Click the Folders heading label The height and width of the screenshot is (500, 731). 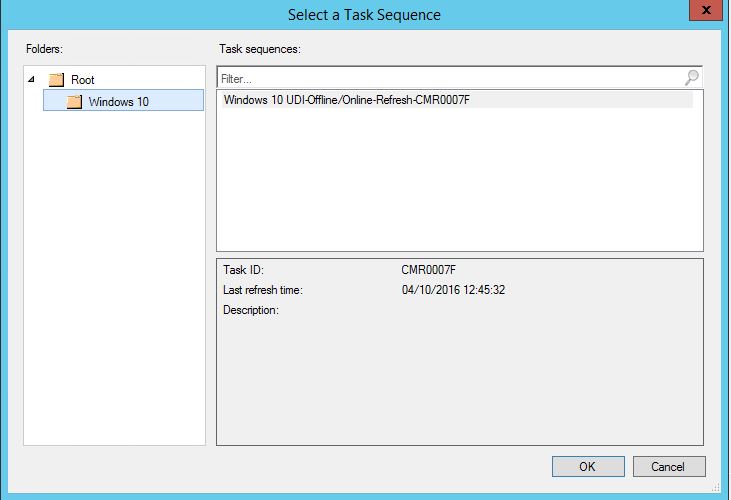44,48
